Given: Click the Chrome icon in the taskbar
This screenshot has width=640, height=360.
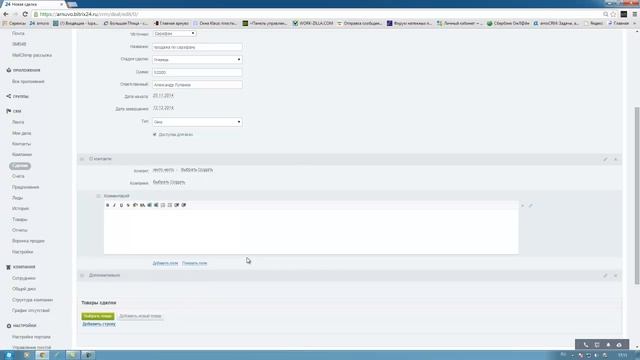Looking at the screenshot, I should pos(42,355).
